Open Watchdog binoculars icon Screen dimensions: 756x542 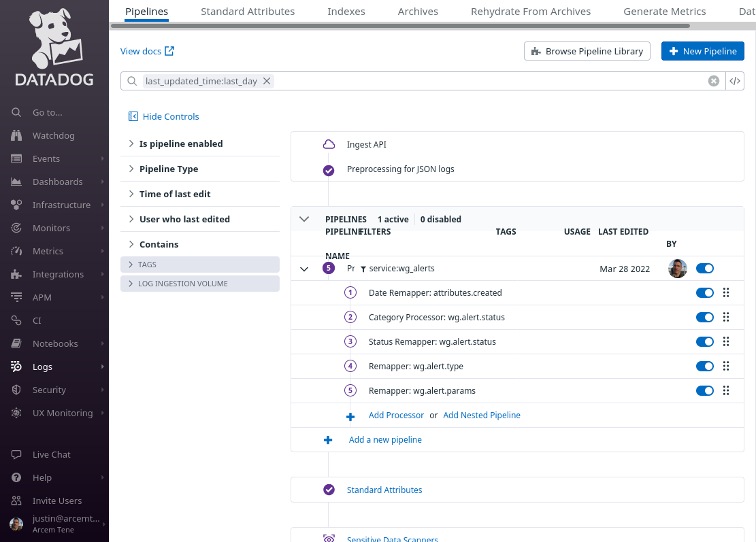[x=16, y=135]
